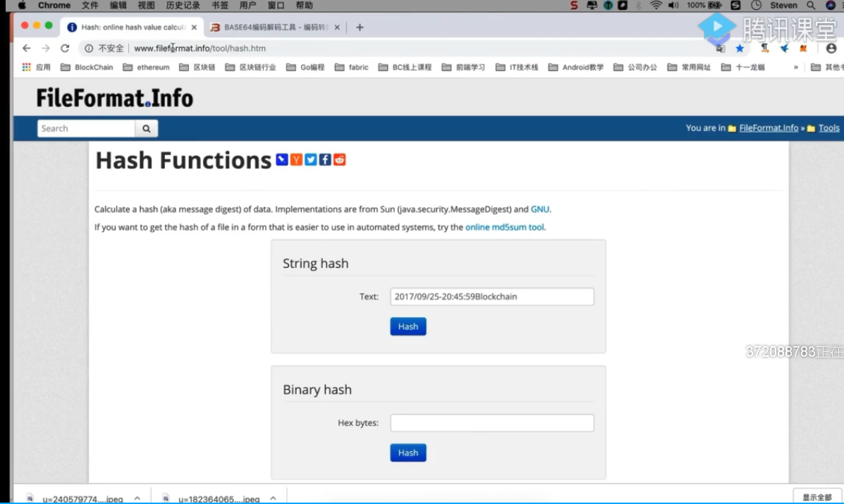Image resolution: width=844 pixels, height=504 pixels.
Task: Click the search magnifier icon button
Action: pos(147,128)
